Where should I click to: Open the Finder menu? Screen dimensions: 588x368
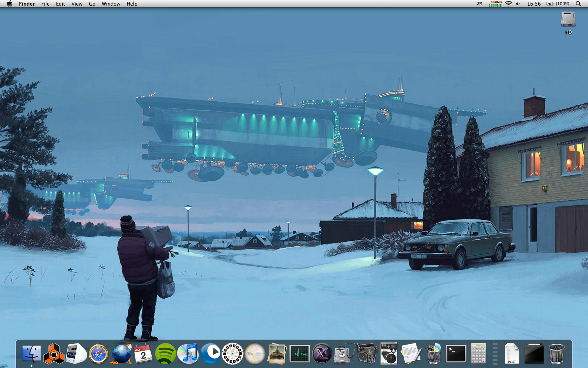click(x=27, y=4)
